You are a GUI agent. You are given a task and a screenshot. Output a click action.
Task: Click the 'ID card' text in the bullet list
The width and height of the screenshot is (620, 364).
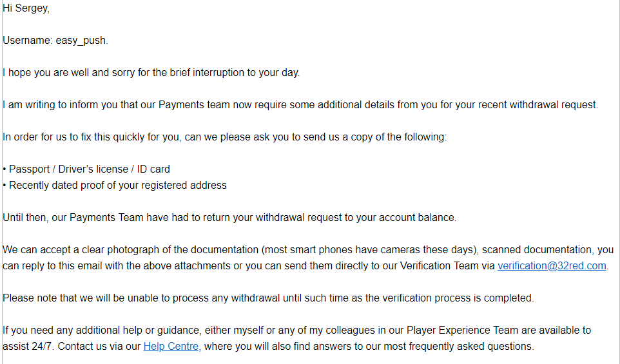[x=153, y=169]
